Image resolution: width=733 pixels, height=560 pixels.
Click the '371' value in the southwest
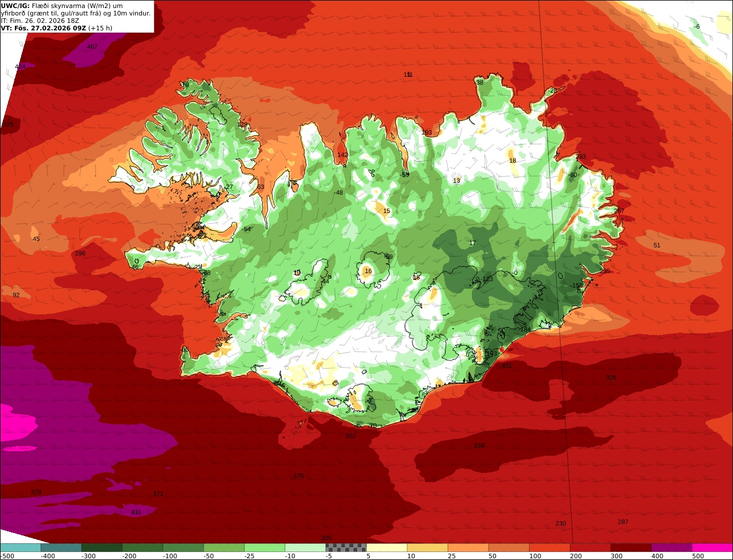[x=158, y=494]
